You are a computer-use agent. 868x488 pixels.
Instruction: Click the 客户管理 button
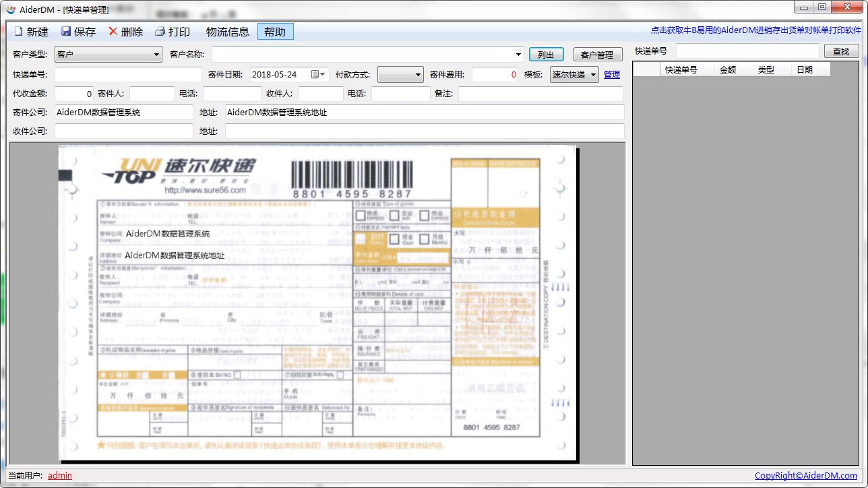(x=597, y=55)
